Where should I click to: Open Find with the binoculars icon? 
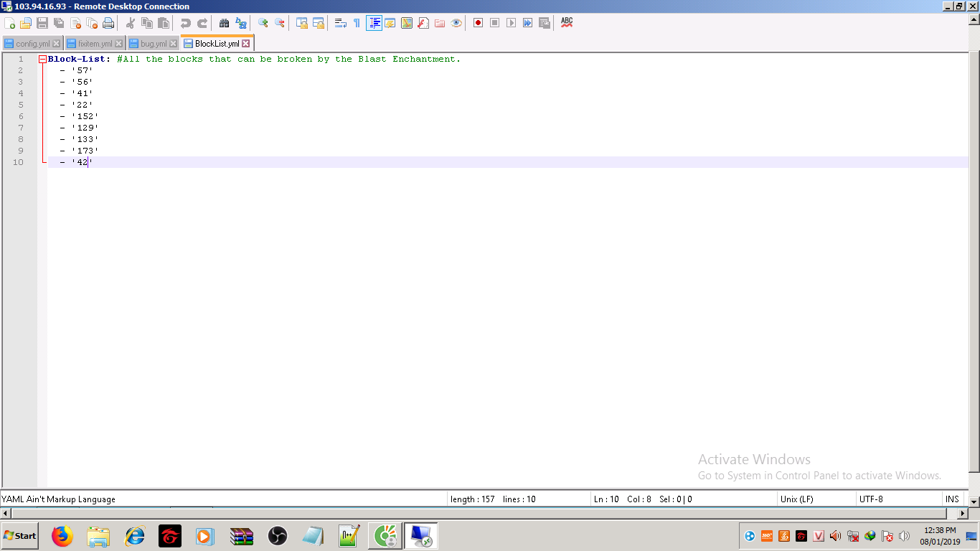click(x=225, y=23)
